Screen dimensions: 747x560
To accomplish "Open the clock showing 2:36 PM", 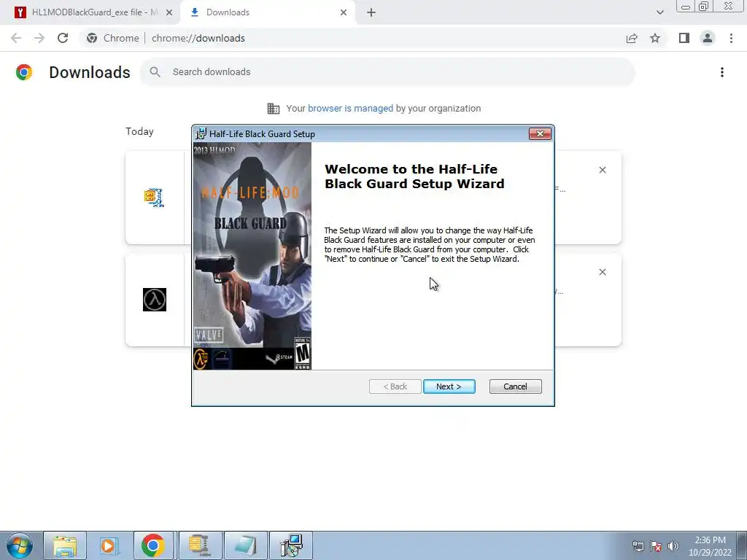I will tap(710, 546).
